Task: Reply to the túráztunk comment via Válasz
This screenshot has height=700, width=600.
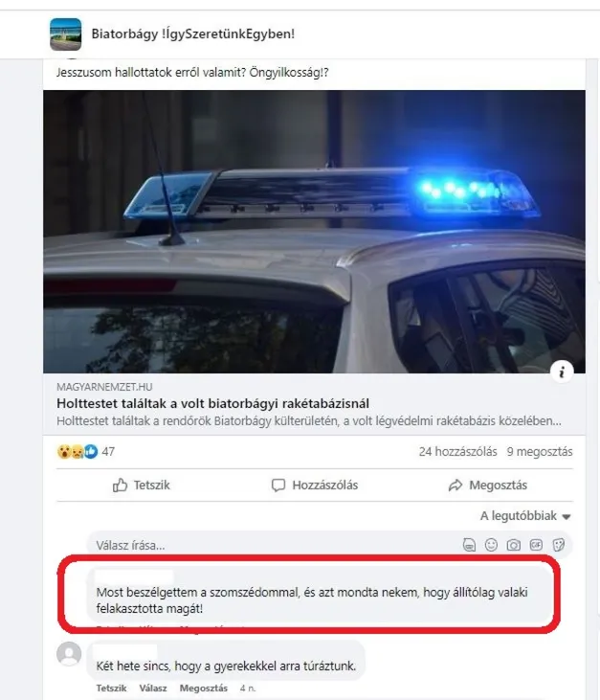Action: 153,688
